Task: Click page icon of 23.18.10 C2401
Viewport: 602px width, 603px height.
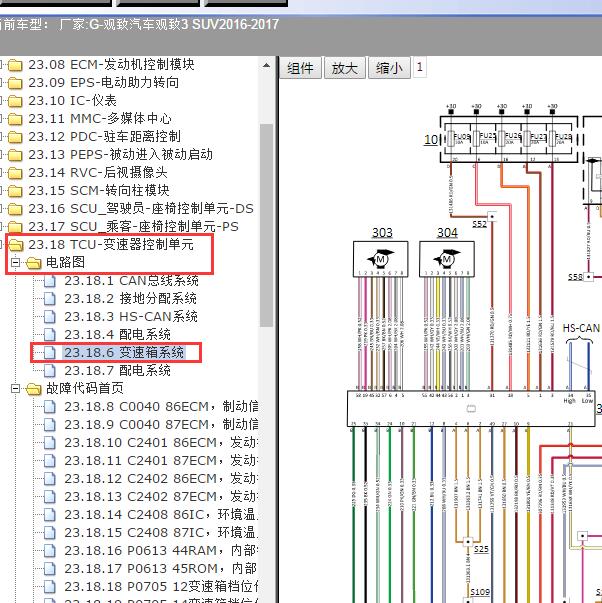Action: tap(50, 443)
